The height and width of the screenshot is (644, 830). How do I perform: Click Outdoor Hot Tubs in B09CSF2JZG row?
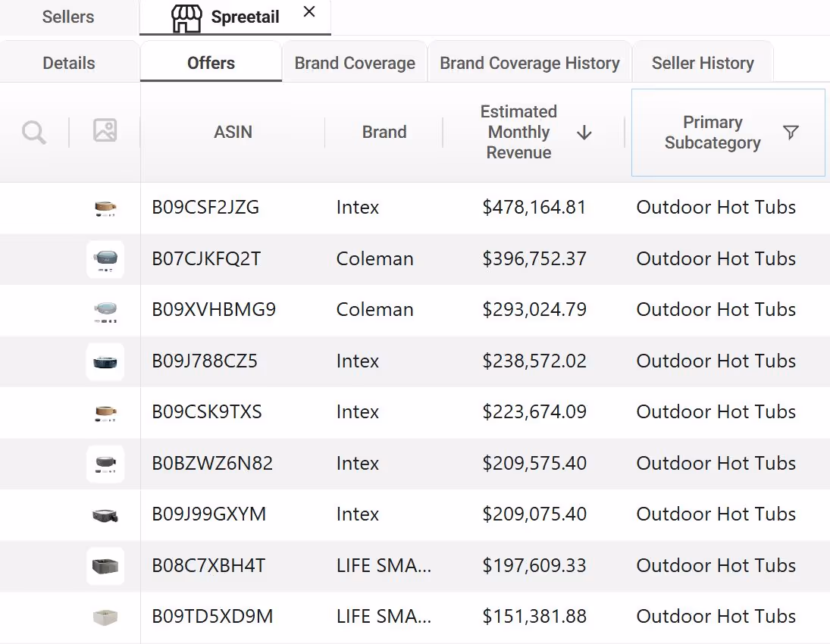pos(716,208)
